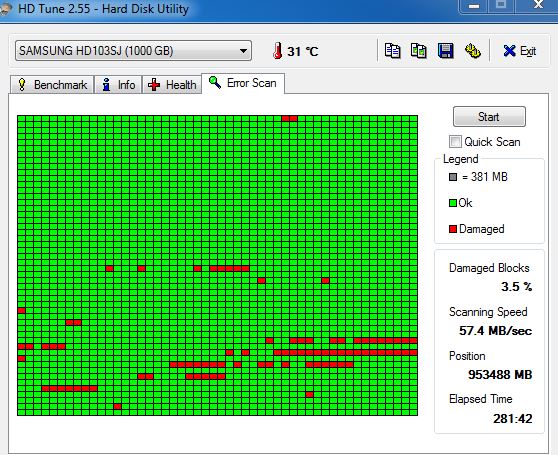Click the green Ok legend swatch
This screenshot has width=558, height=455.
point(453,203)
